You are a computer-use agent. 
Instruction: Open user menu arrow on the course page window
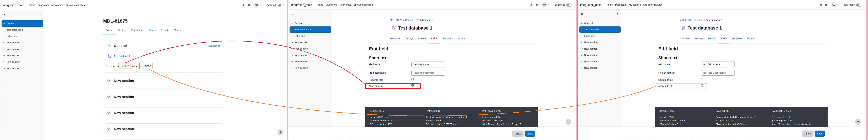click(x=261, y=5)
